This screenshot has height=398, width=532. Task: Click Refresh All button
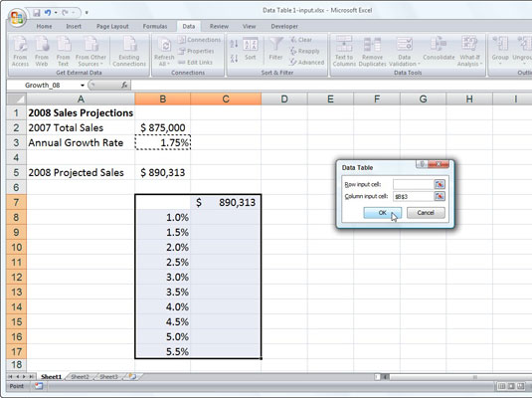(x=164, y=52)
